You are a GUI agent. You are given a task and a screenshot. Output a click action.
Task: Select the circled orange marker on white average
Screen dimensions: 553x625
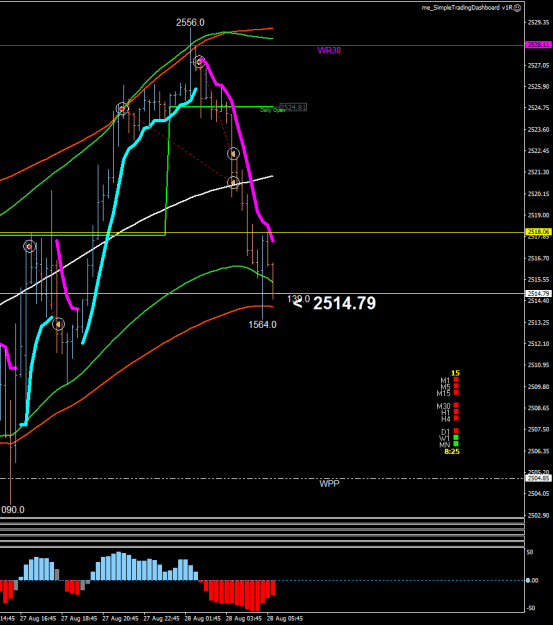pyautogui.click(x=234, y=183)
